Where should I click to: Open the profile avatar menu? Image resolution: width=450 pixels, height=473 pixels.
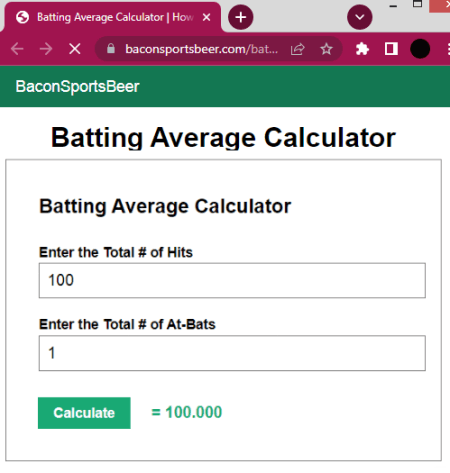[x=420, y=49]
